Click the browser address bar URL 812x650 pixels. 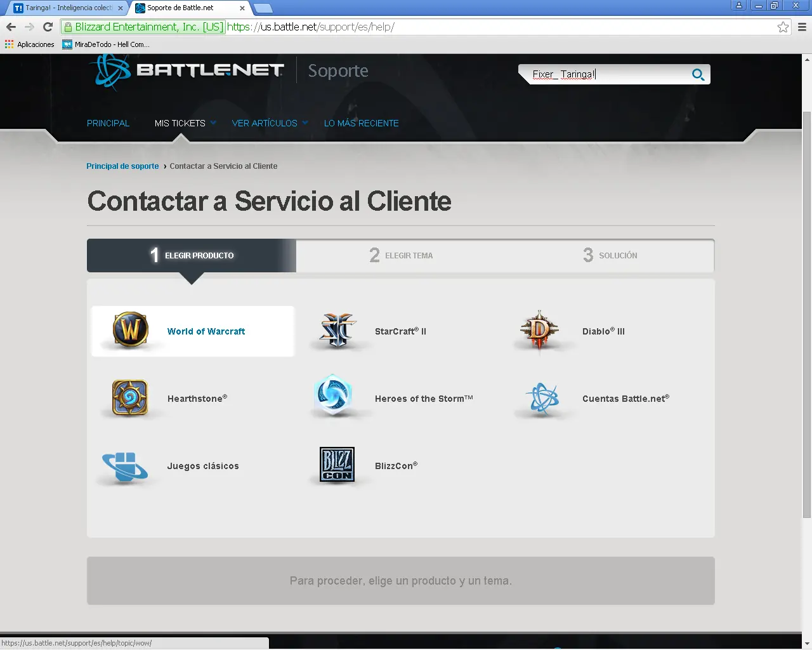[311, 27]
